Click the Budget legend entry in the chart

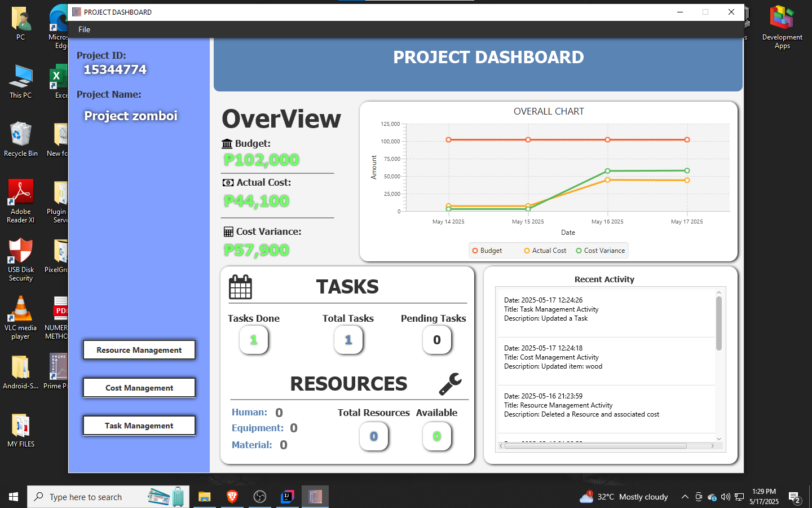pyautogui.click(x=487, y=251)
